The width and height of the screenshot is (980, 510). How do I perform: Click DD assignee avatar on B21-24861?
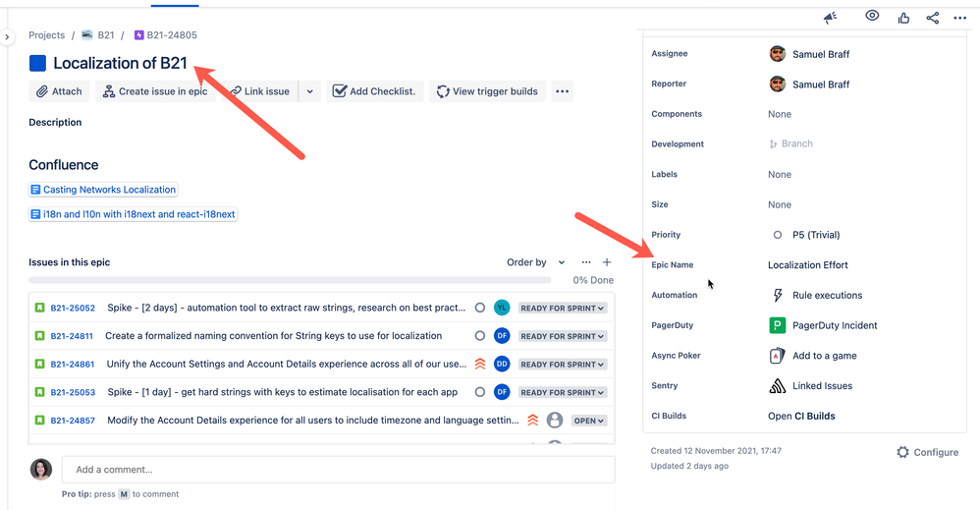pos(502,365)
